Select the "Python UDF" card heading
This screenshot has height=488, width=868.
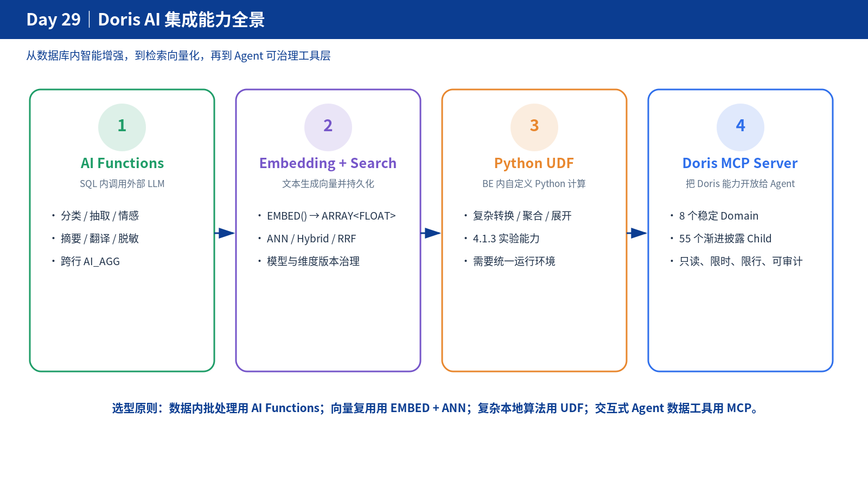[534, 163]
